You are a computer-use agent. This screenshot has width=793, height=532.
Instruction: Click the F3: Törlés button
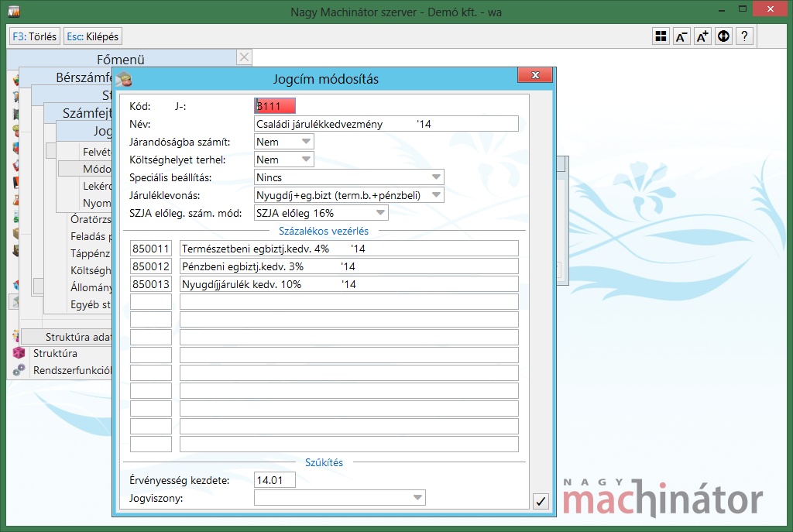(35, 36)
